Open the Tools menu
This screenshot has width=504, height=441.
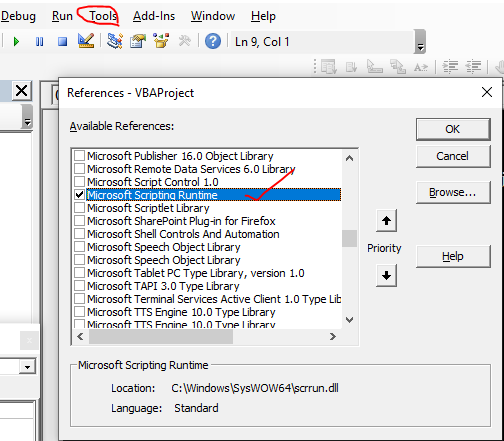point(103,16)
